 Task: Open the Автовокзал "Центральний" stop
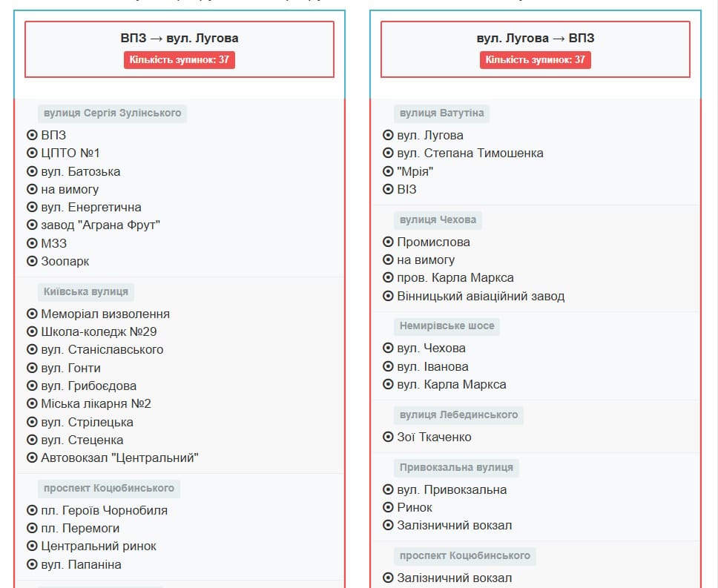(x=119, y=457)
